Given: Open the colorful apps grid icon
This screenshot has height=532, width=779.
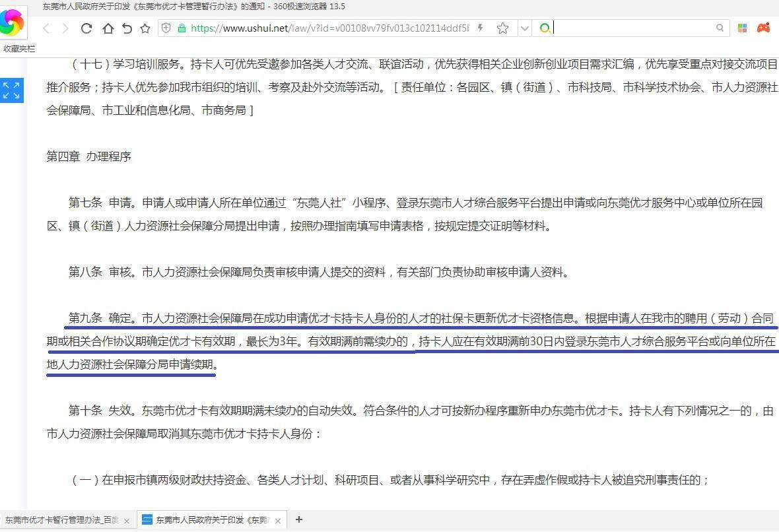Looking at the screenshot, I should coord(743,28).
